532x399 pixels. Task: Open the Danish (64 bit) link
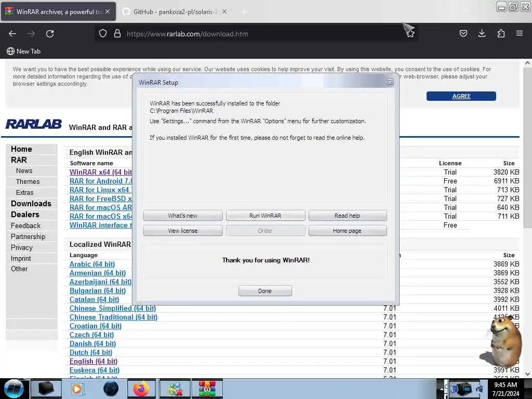[92, 343]
